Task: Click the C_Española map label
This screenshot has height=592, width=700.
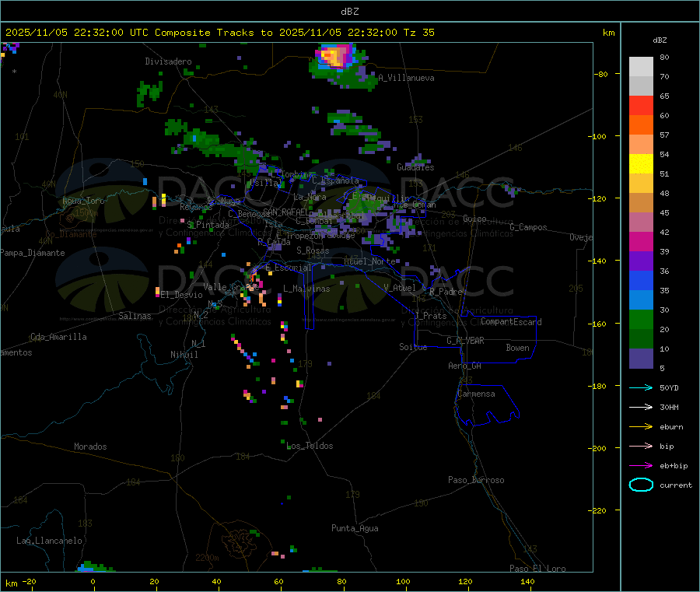Action: [335, 180]
